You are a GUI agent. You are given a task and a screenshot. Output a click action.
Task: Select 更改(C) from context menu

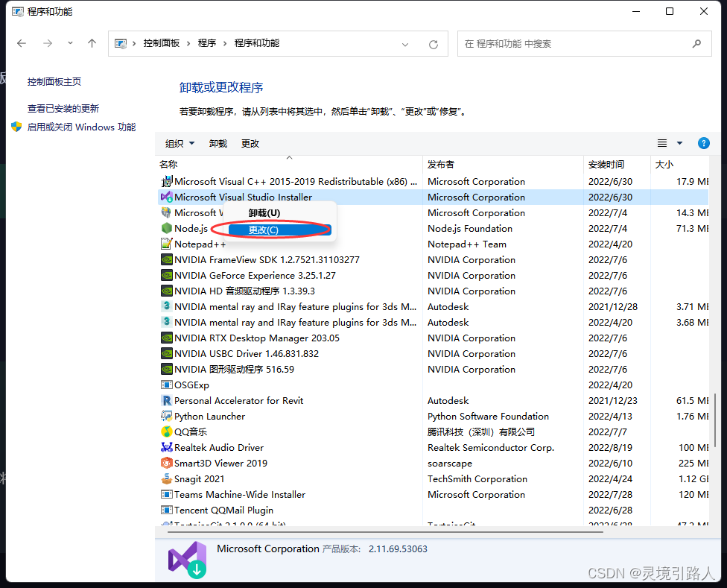[x=279, y=230]
